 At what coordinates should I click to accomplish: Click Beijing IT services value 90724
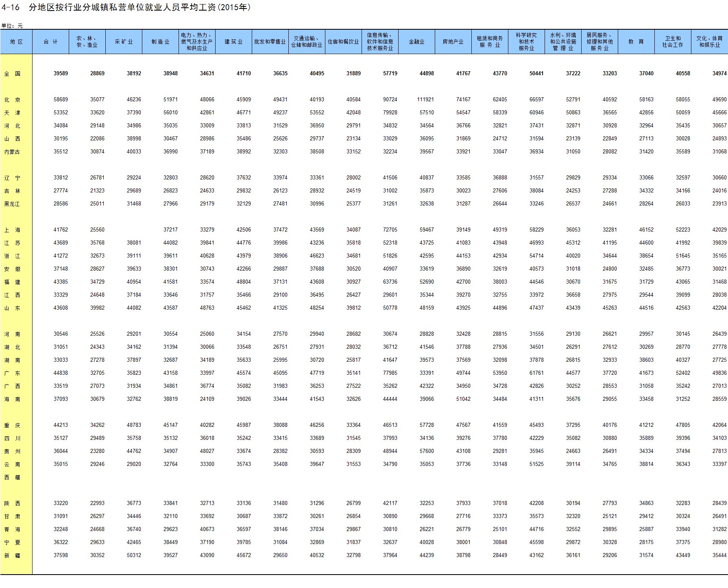[x=390, y=100]
